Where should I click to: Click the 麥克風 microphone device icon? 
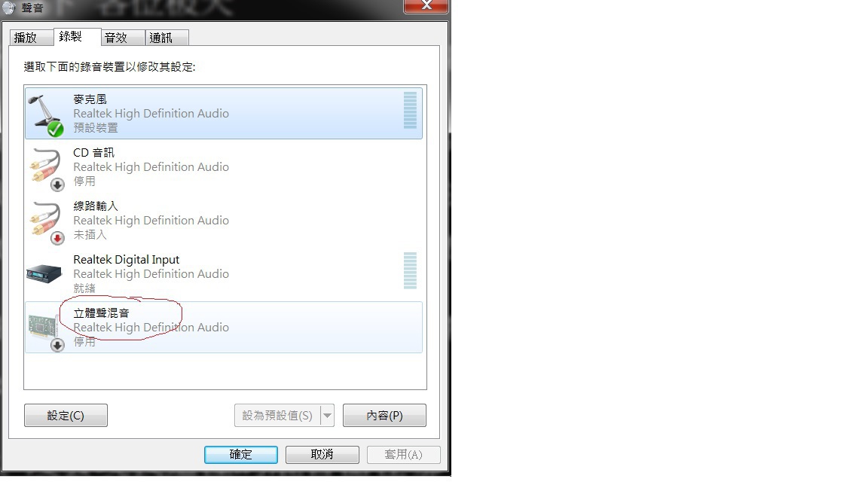coord(46,115)
